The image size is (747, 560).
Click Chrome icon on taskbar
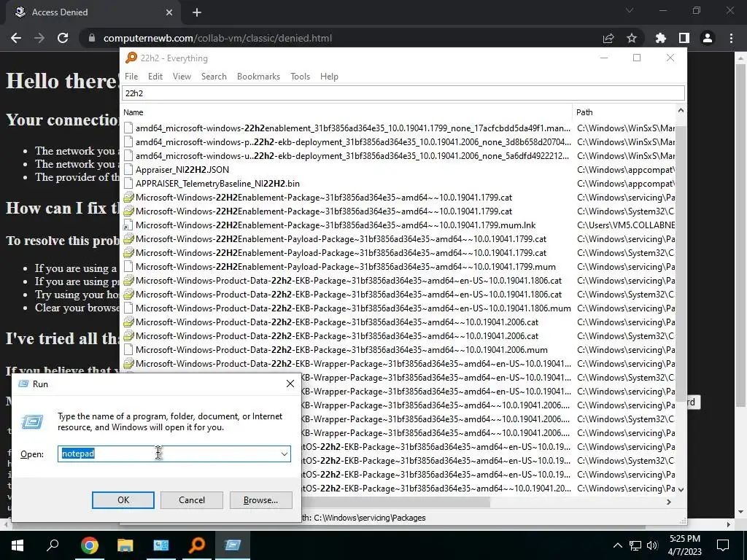[89, 545]
